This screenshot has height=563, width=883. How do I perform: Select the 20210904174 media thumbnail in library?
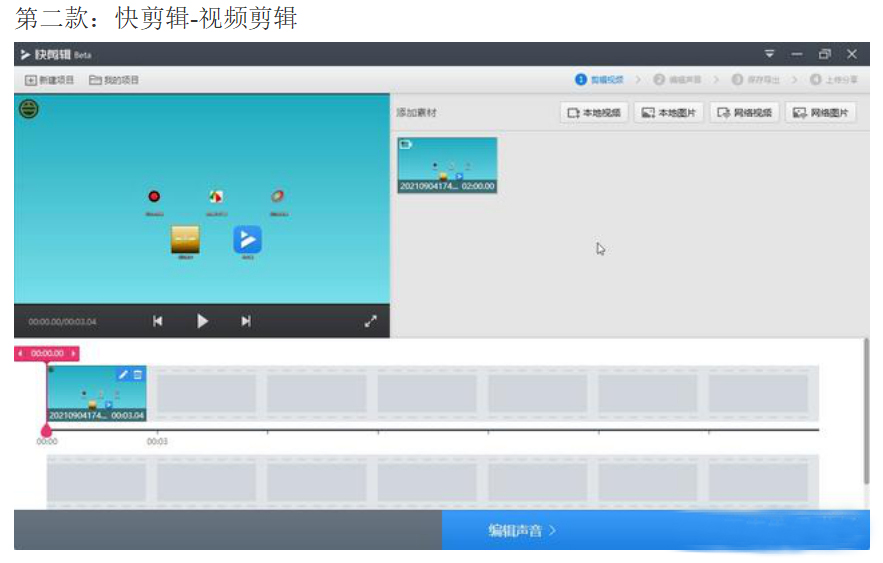point(447,165)
